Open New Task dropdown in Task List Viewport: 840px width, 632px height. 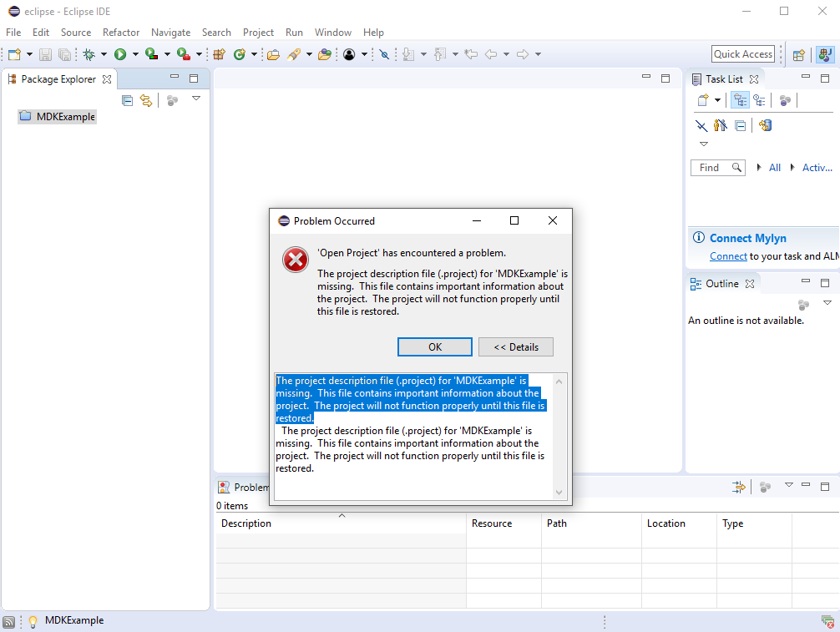tap(717, 100)
